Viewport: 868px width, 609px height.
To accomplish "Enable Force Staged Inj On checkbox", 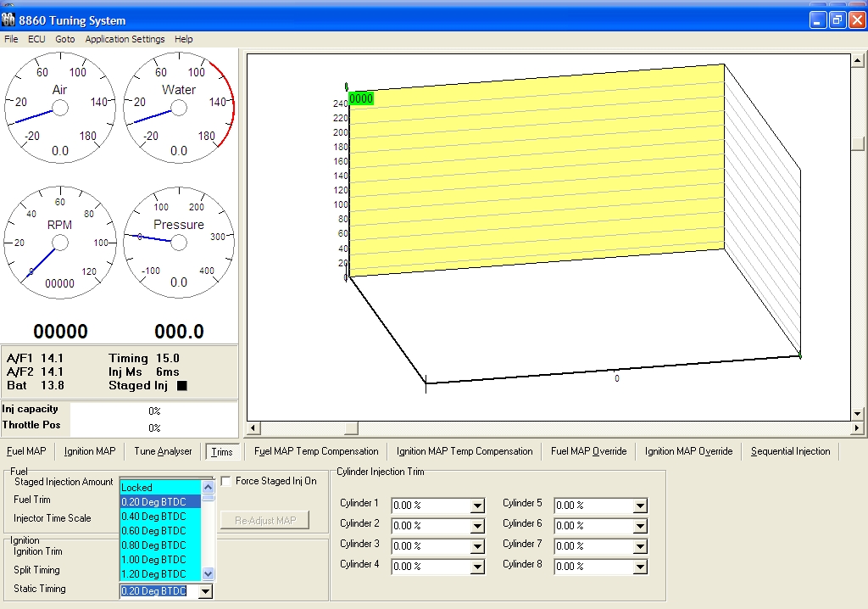I will point(226,482).
